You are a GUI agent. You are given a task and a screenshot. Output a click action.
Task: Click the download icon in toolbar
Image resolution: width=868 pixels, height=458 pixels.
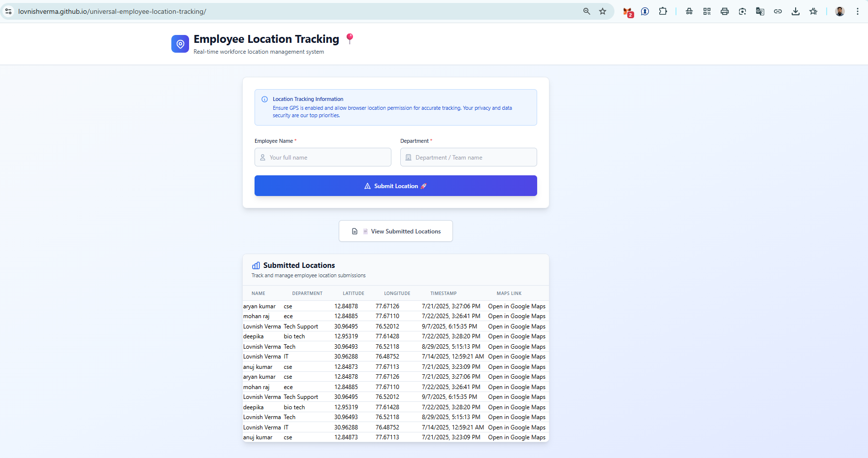(796, 11)
